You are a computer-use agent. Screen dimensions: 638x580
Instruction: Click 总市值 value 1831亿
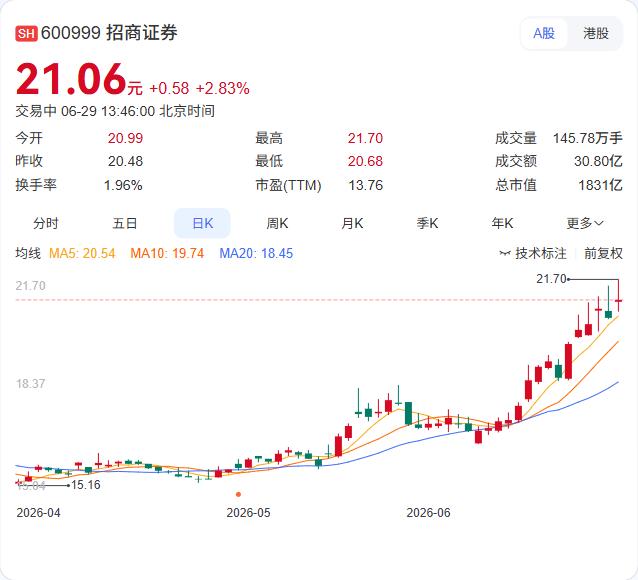[x=600, y=186]
